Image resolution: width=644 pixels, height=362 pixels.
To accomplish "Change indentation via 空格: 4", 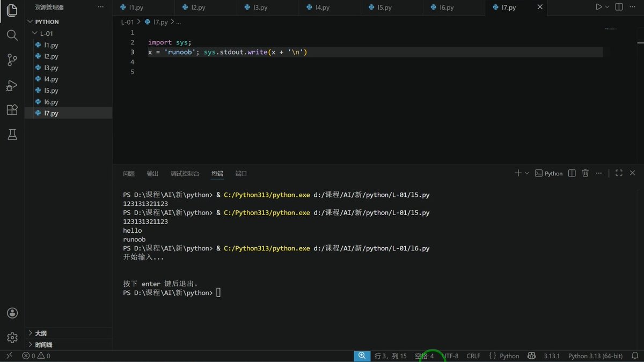I will [x=424, y=356].
